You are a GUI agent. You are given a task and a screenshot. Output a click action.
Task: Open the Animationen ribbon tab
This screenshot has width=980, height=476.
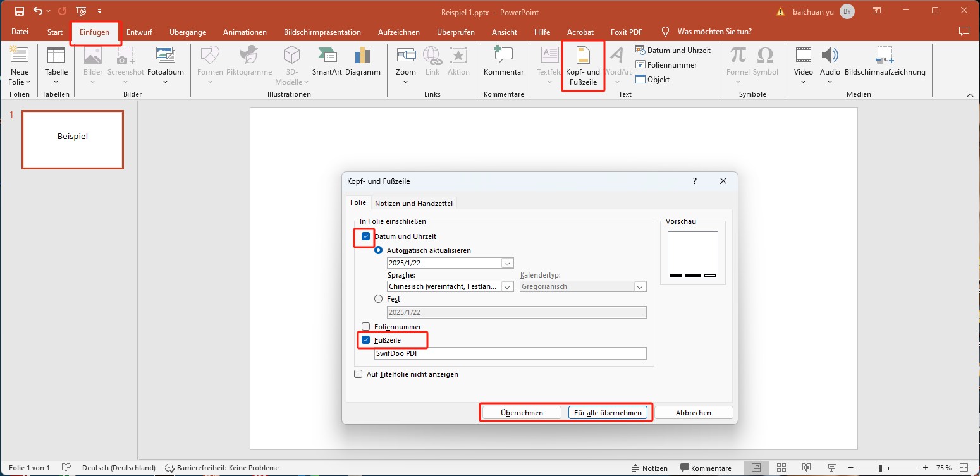(x=245, y=32)
